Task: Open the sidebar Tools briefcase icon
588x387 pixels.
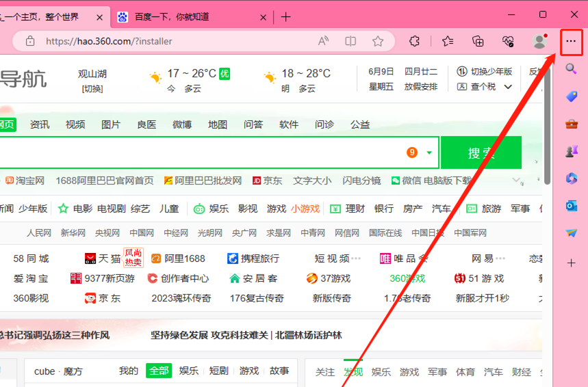Action: coord(571,124)
